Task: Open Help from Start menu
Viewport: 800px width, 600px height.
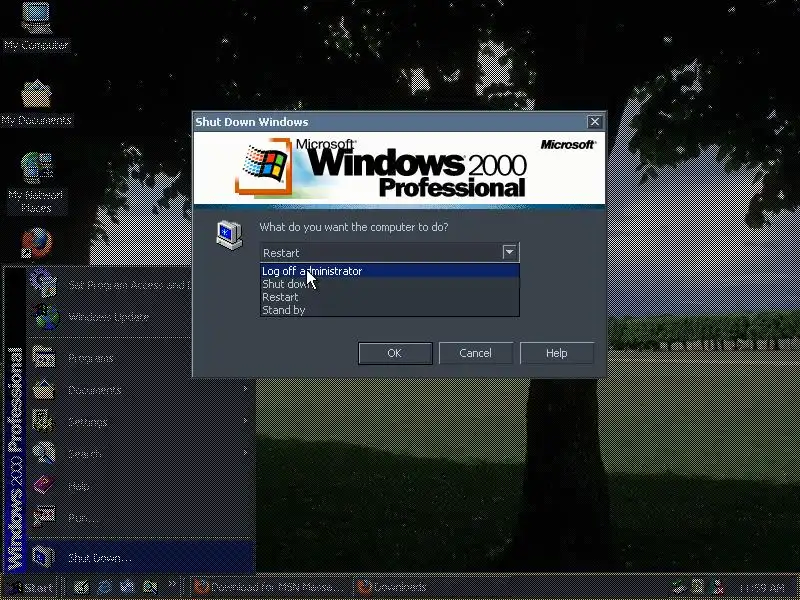Action: click(141, 486)
